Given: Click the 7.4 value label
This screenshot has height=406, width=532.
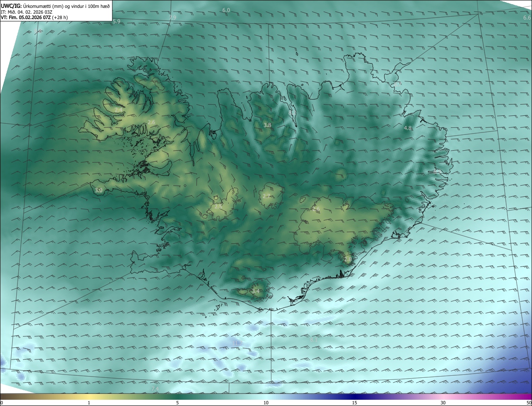Looking at the screenshot, I should [155, 389].
